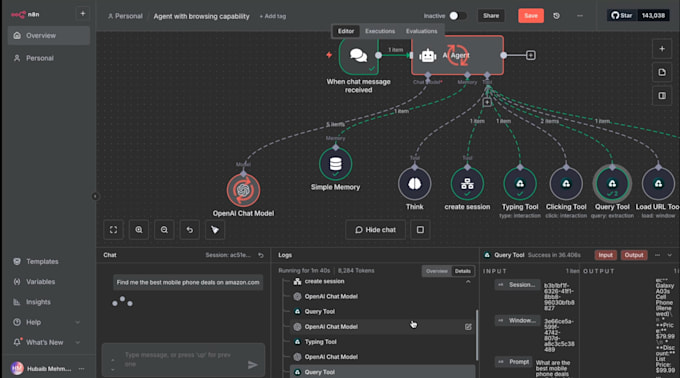Image resolution: width=680 pixels, height=378 pixels.
Task: Click the logs list scrollbar
Action: (477, 335)
